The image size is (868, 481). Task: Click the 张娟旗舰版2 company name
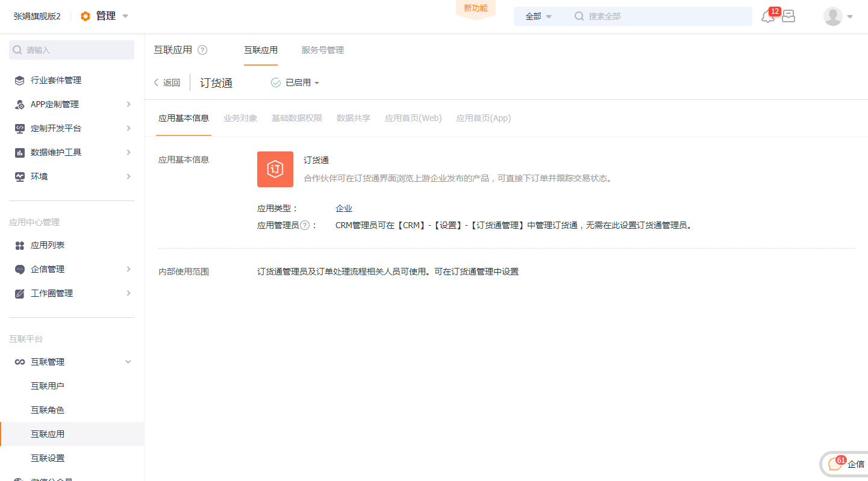[37, 16]
